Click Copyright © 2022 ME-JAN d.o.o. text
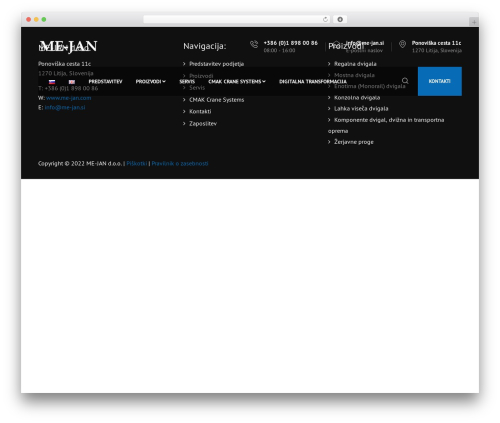 tap(80, 164)
